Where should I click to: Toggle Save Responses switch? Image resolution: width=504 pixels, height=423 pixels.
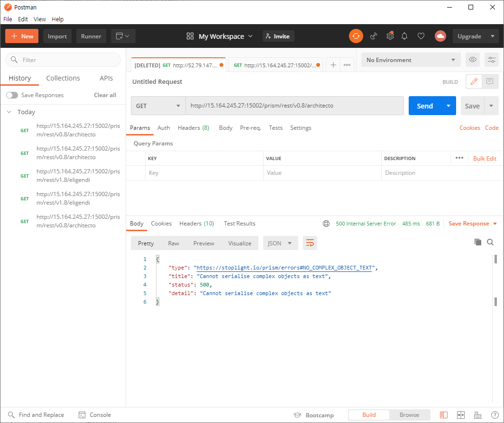(x=12, y=95)
